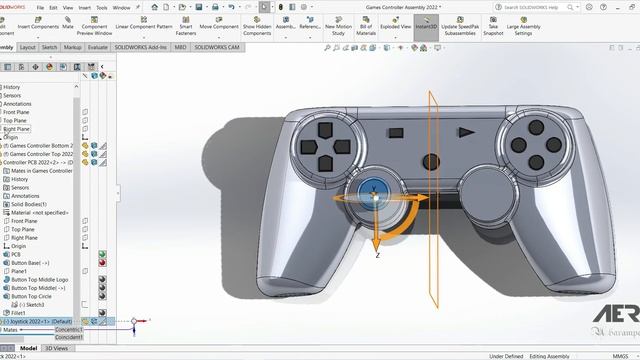Click the Save icon
Viewport: 640px width, 360px height.
pyautogui.click(x=199, y=7)
